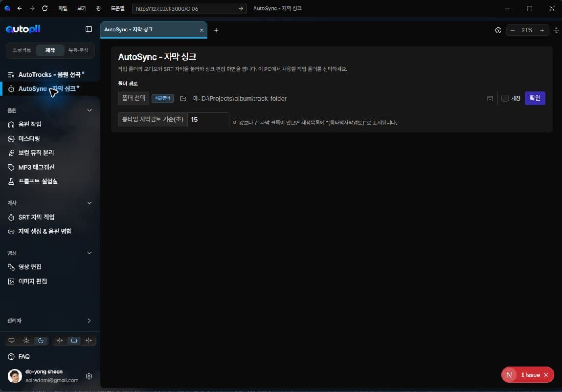Reload the page with the refresh icon
Viewport: 562px width, 392px height.
45,8
